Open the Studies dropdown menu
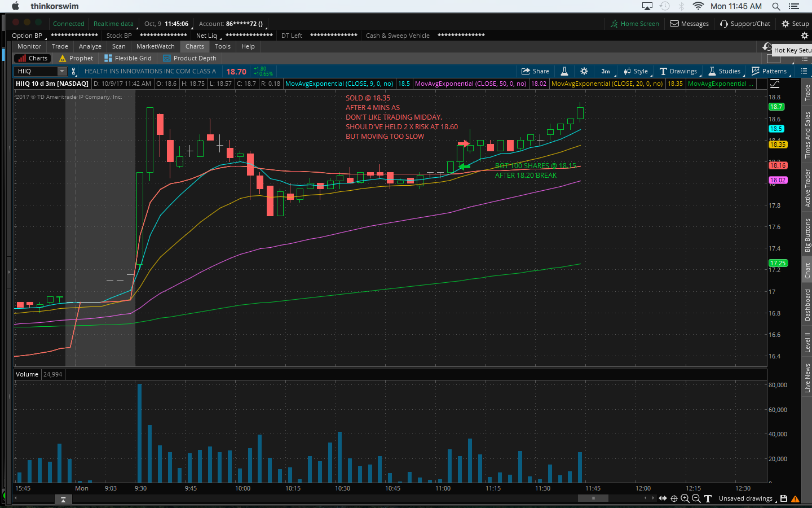Image resolution: width=812 pixels, height=508 pixels. click(725, 71)
